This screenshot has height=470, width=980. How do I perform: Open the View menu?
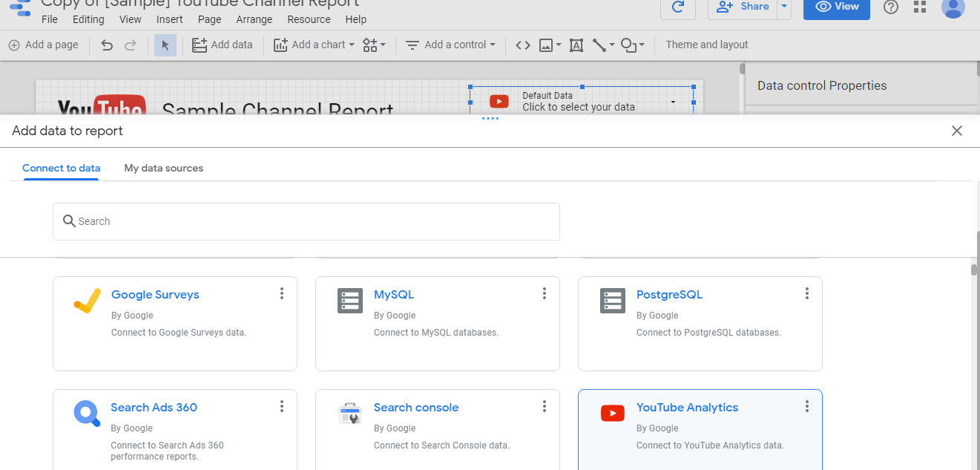131,19
